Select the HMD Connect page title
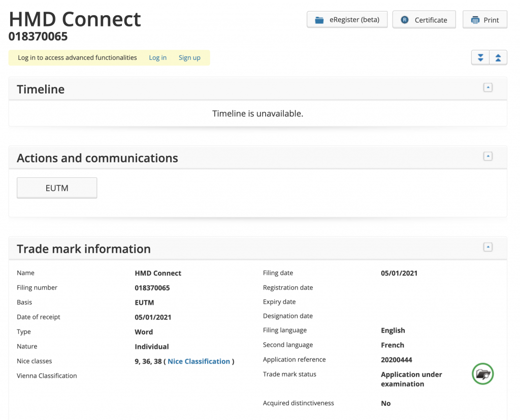This screenshot has width=520, height=420. 75,19
